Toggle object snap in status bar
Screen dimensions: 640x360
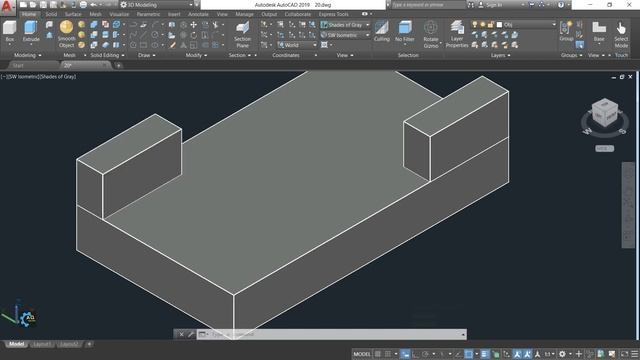point(469,354)
